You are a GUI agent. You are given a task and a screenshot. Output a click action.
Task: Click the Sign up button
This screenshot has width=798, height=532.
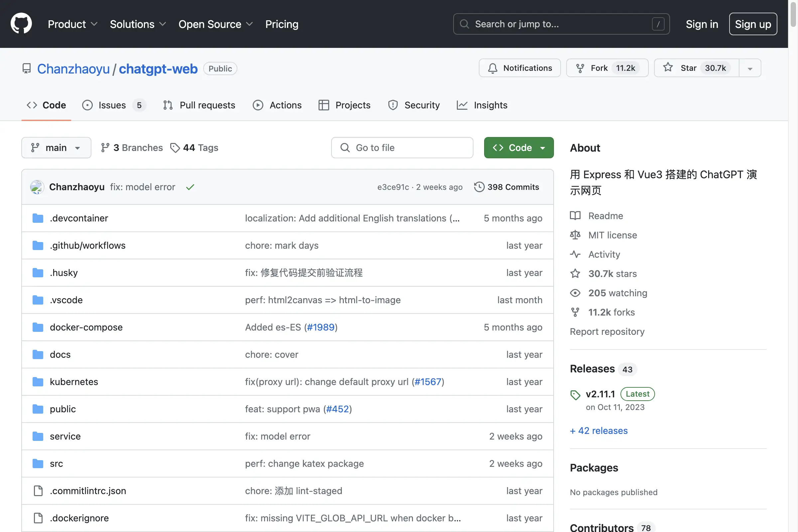(753, 24)
